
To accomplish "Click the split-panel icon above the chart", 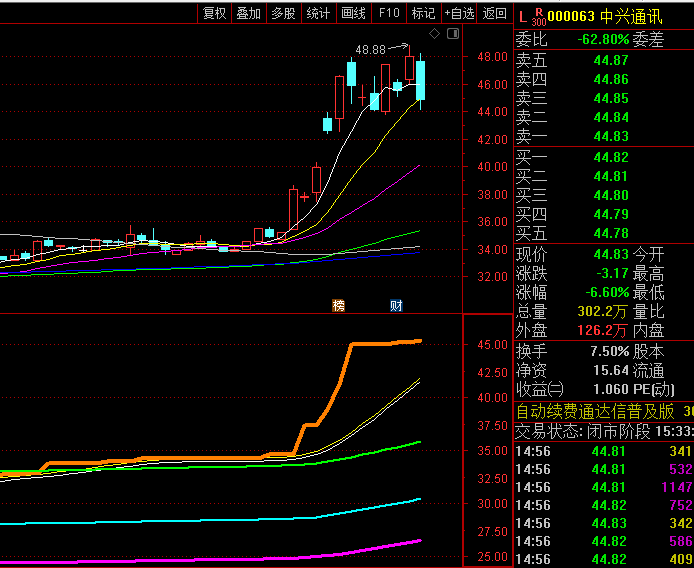I will tap(451, 33).
